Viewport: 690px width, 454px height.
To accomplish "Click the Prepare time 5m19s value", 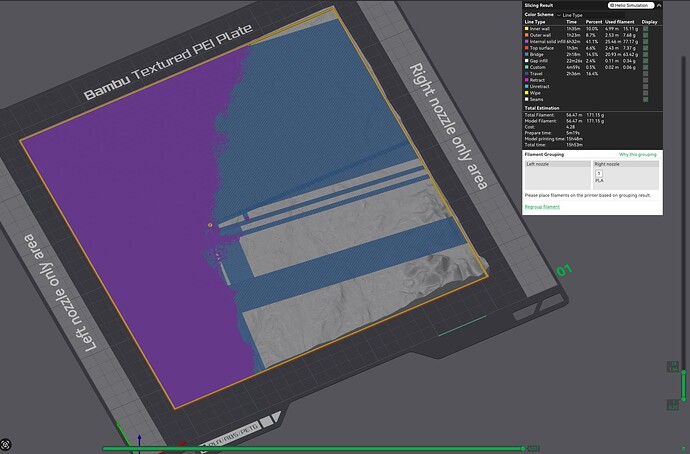I will coord(573,133).
